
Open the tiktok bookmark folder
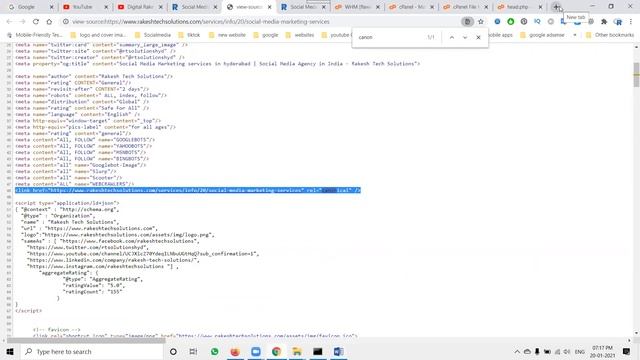click(189, 35)
